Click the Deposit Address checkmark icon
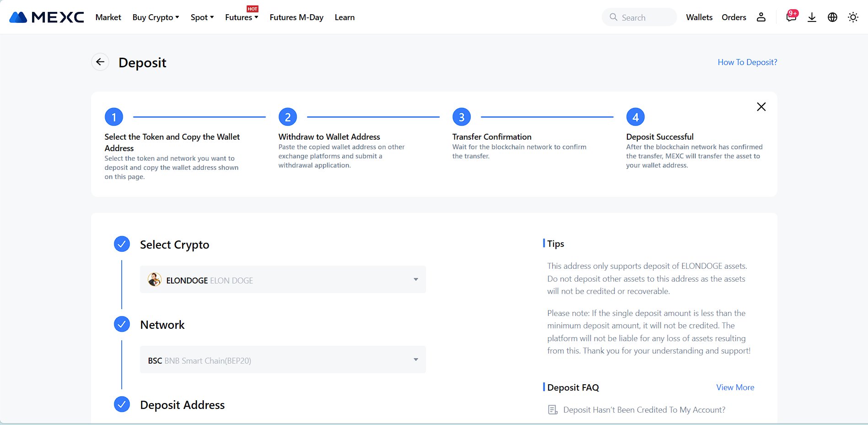 [122, 404]
